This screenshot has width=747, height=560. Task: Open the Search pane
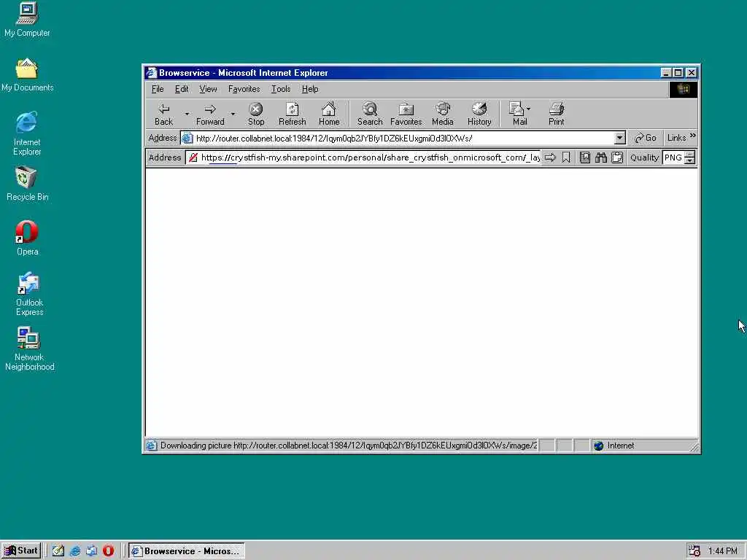pyautogui.click(x=370, y=114)
